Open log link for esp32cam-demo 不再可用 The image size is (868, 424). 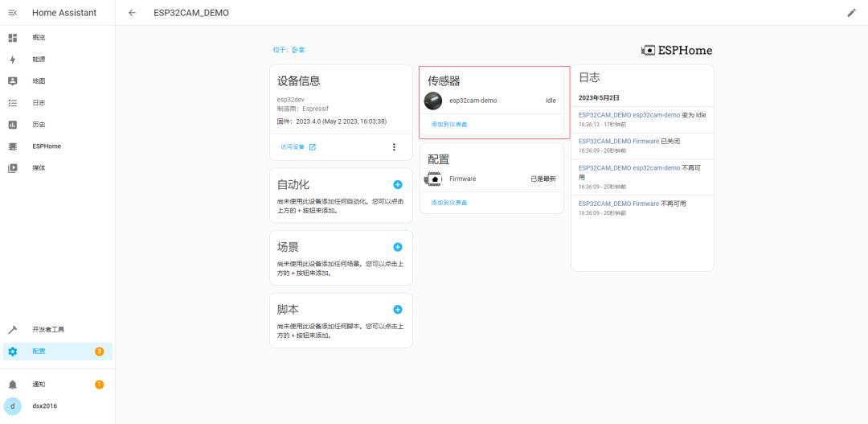[x=629, y=168]
